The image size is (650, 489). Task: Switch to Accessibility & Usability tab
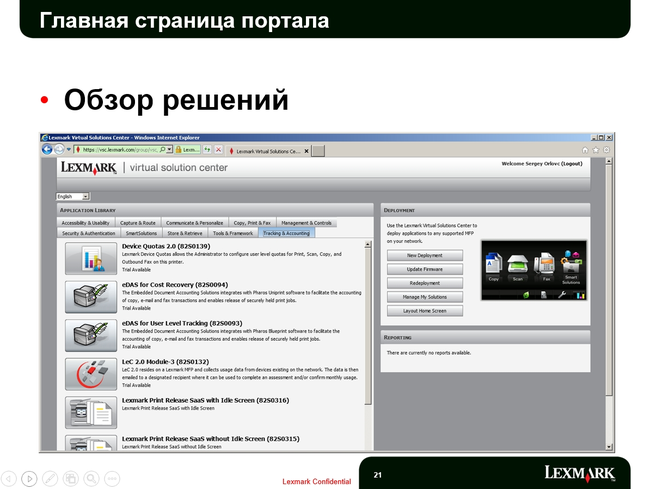point(86,223)
